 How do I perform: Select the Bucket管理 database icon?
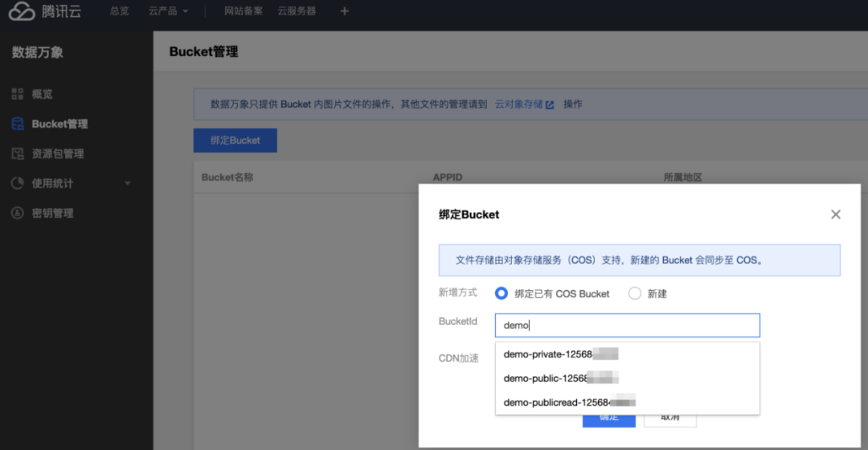pos(18,124)
